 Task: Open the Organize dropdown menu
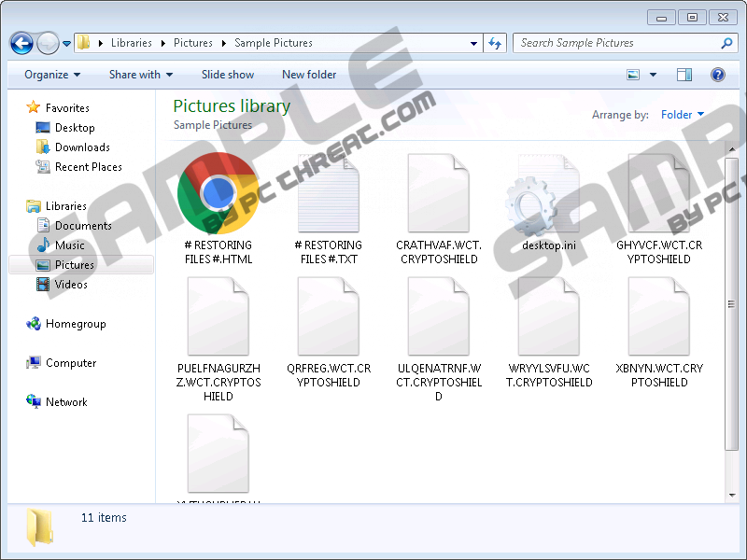point(52,75)
